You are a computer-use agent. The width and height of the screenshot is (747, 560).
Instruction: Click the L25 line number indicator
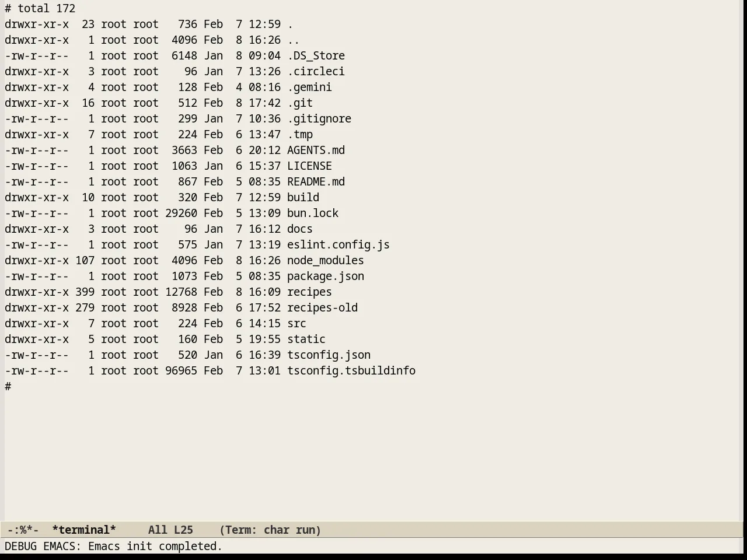[183, 530]
